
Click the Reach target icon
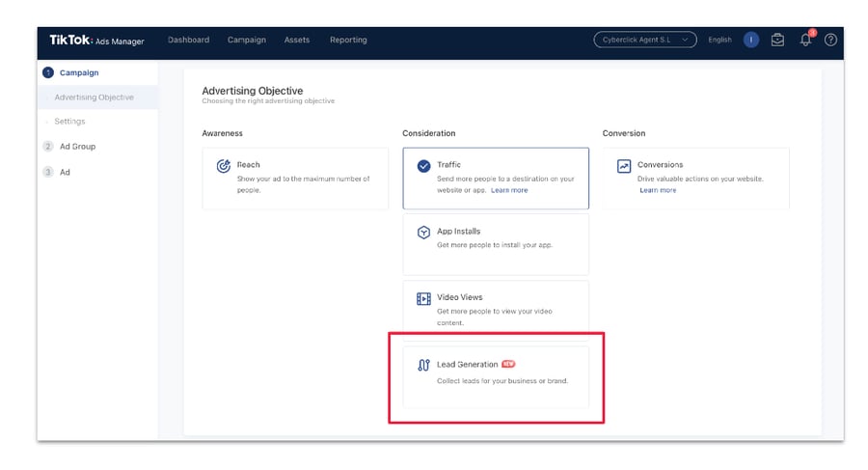(x=223, y=166)
